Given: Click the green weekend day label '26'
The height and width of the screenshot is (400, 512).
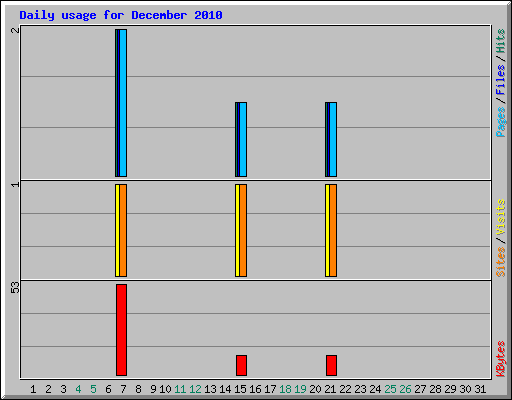Looking at the screenshot, I should (405, 389).
